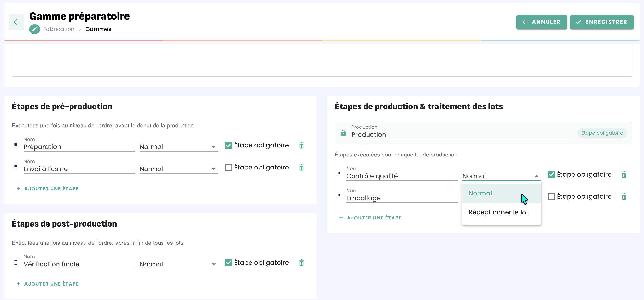Remove the Vérification finale step
This screenshot has height=300, width=644.
click(301, 263)
